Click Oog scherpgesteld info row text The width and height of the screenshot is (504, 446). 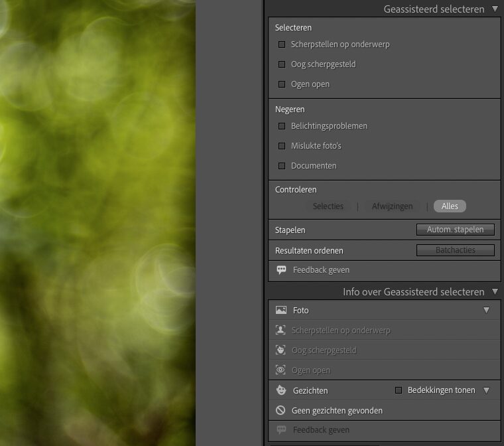(324, 350)
